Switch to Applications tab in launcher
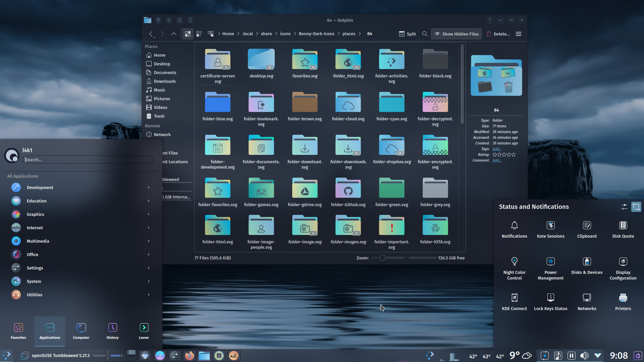The height and width of the screenshot is (362, 644). [x=50, y=331]
